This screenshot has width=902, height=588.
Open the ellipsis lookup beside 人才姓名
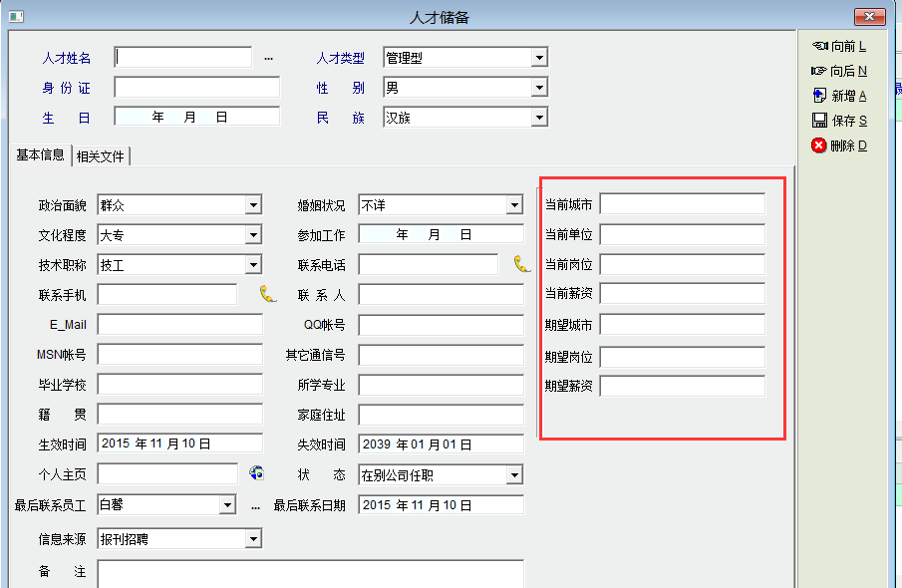point(268,59)
